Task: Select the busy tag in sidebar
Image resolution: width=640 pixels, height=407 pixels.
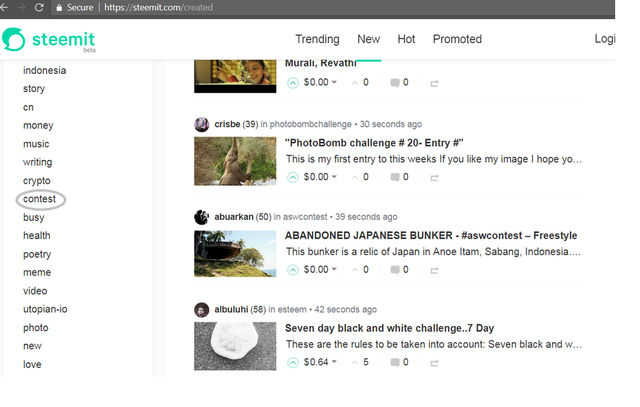Action: coord(33,218)
